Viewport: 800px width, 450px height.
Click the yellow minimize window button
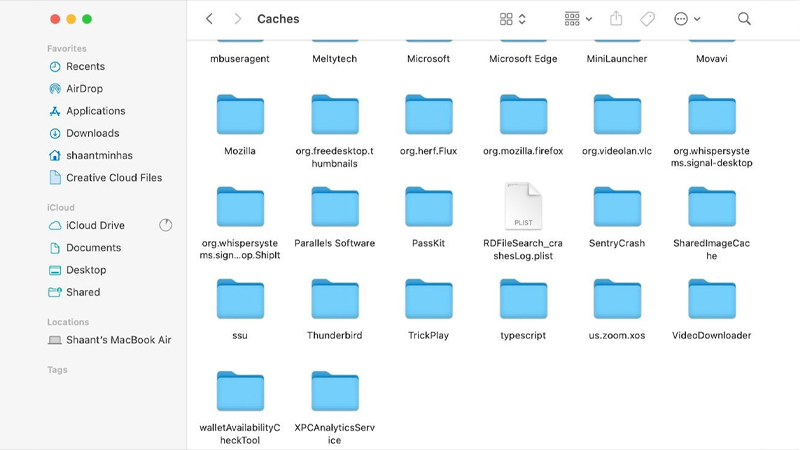click(71, 19)
